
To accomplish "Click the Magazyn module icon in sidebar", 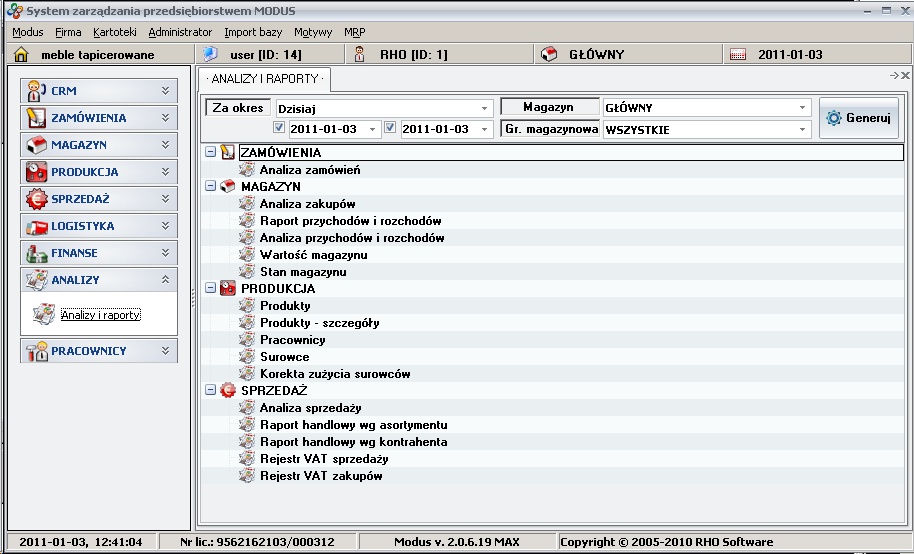I will click(x=36, y=145).
